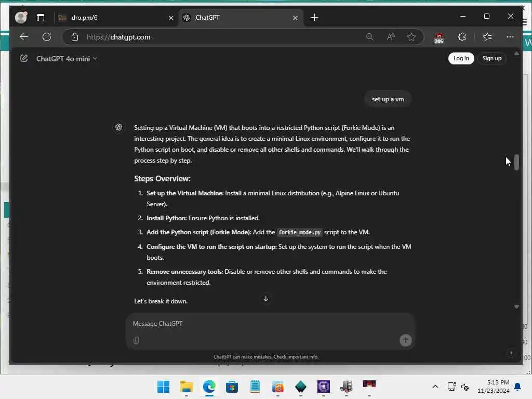Click the scrollbar down arrow
This screenshot has height=399, width=532.
[x=516, y=307]
